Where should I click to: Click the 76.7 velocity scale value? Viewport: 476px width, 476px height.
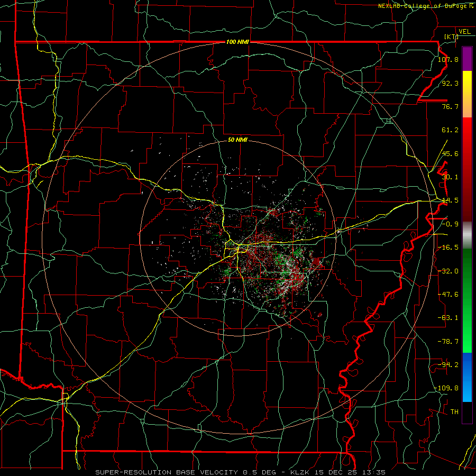click(x=450, y=106)
